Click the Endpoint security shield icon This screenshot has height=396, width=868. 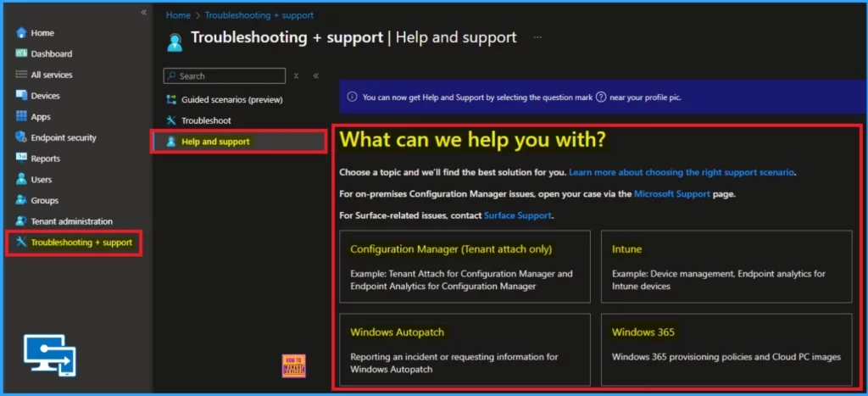[21, 137]
